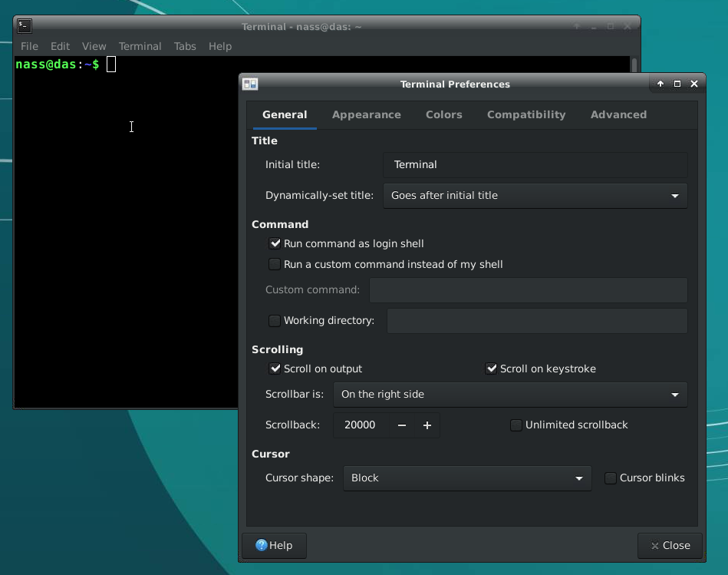Screen dimensions: 728x575
Task: Click the Terminal Preferences window icon
Action: click(x=250, y=84)
